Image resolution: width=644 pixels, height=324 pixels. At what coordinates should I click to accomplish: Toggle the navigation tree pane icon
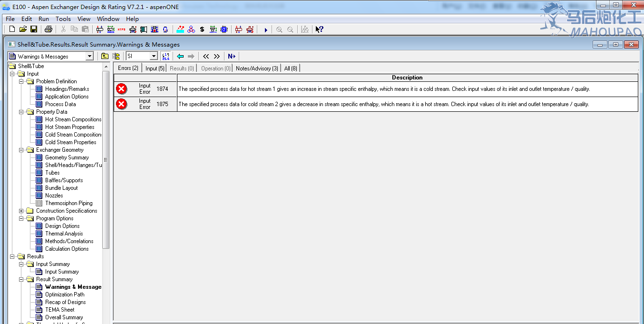pos(116,56)
